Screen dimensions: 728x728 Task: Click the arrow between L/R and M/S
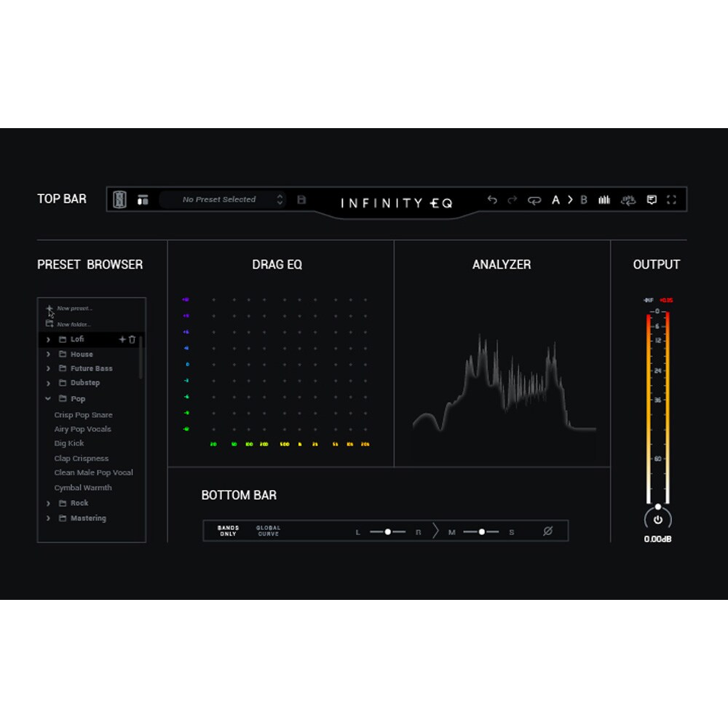pos(435,531)
